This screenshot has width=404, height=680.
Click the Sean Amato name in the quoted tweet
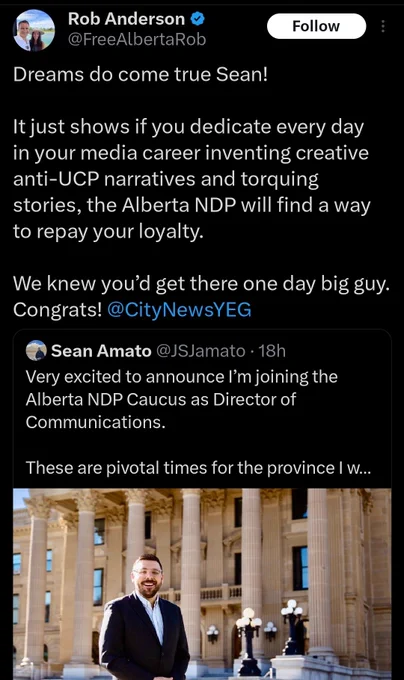click(101, 350)
